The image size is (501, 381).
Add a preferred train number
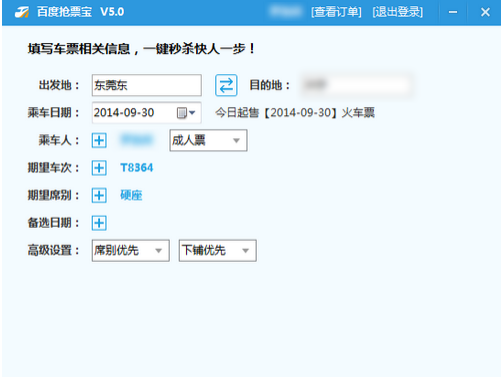coord(99,168)
